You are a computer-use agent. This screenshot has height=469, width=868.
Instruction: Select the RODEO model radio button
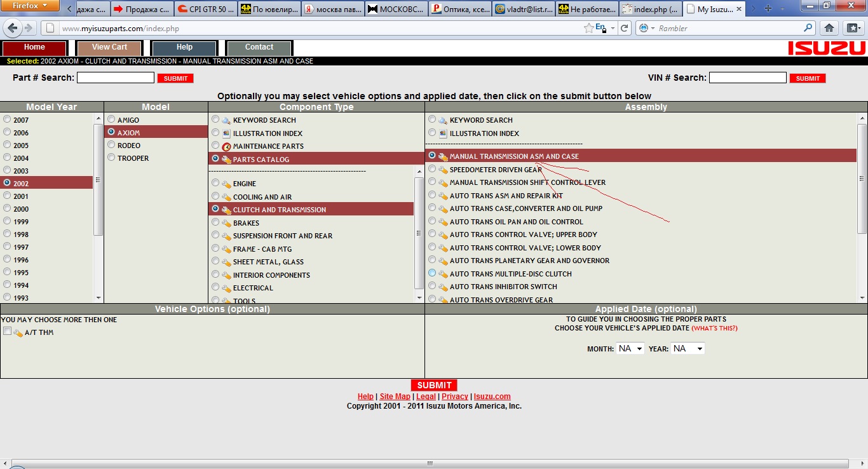(x=111, y=145)
